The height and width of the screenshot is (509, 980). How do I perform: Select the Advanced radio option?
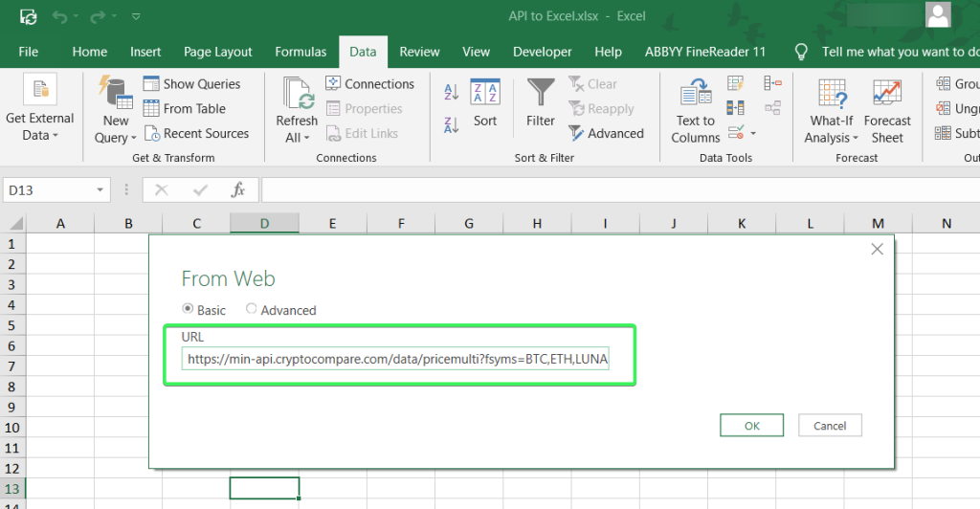(x=252, y=308)
